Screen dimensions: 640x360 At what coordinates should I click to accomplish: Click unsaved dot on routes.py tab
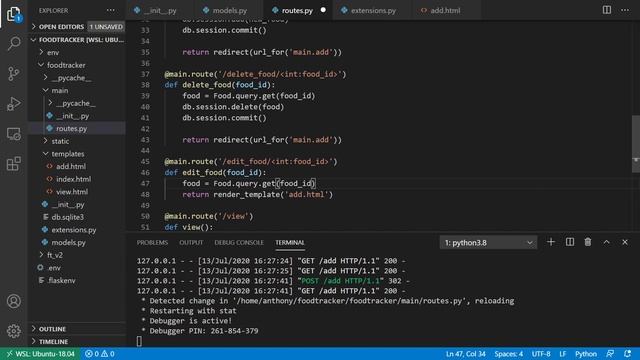coord(323,10)
